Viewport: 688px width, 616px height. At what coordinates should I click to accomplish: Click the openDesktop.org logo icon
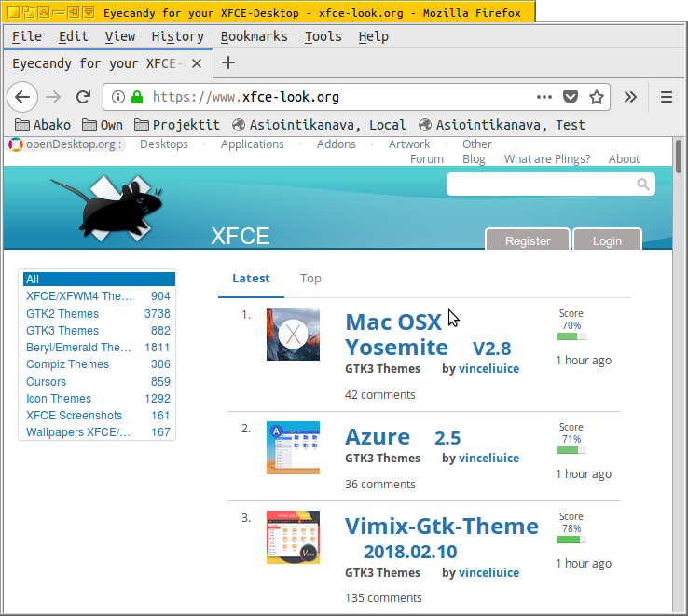15,144
